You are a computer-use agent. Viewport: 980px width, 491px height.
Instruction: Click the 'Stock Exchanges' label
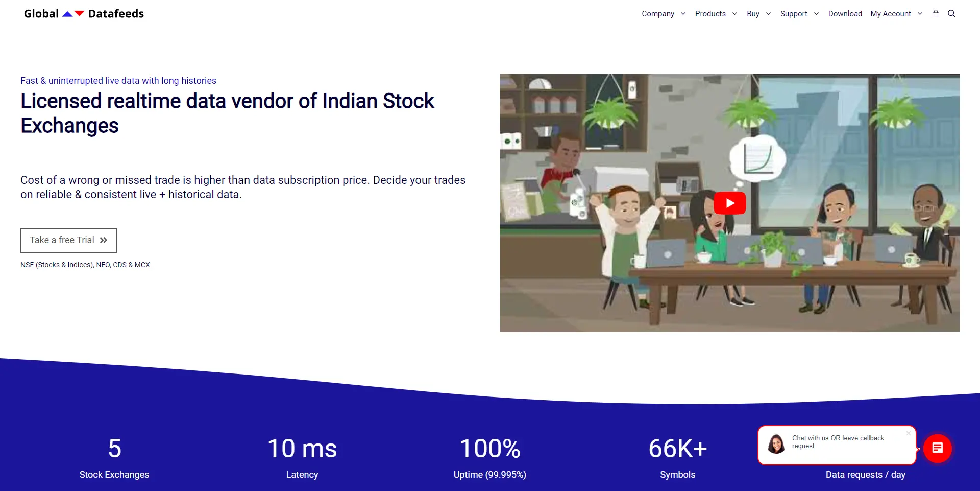coord(114,475)
